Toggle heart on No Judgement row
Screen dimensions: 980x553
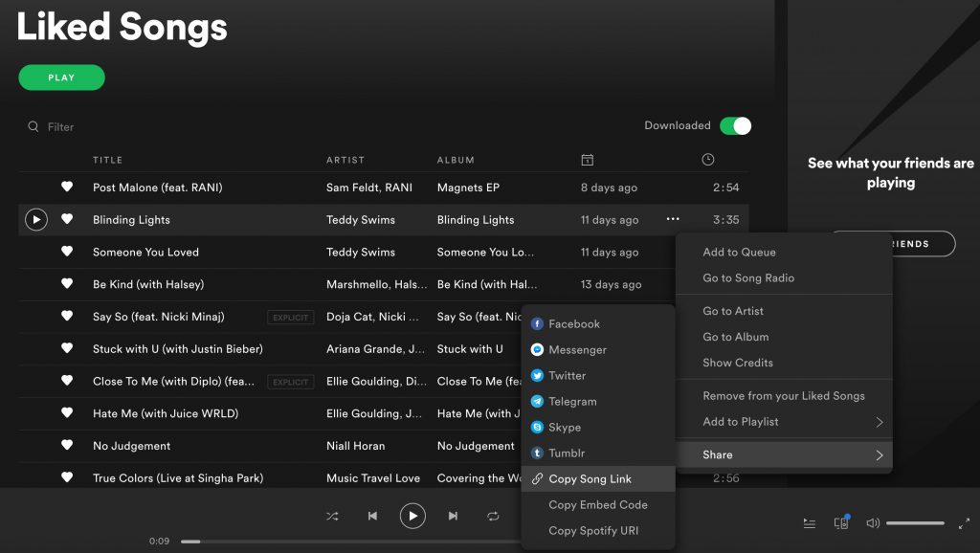pyautogui.click(x=67, y=445)
